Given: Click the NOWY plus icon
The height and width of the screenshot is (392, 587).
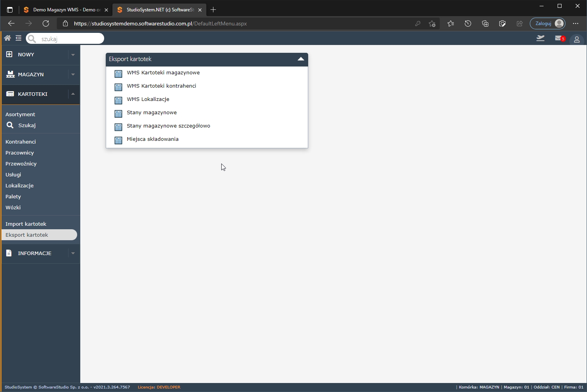Looking at the screenshot, I should [x=9, y=54].
